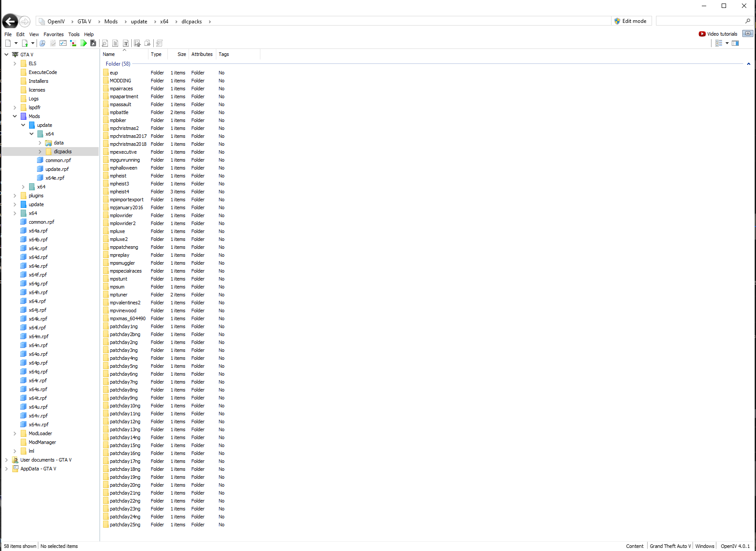756x551 pixels.
Task: Open the dropdown arrow beside the green-arrow page icon
Action: point(33,43)
